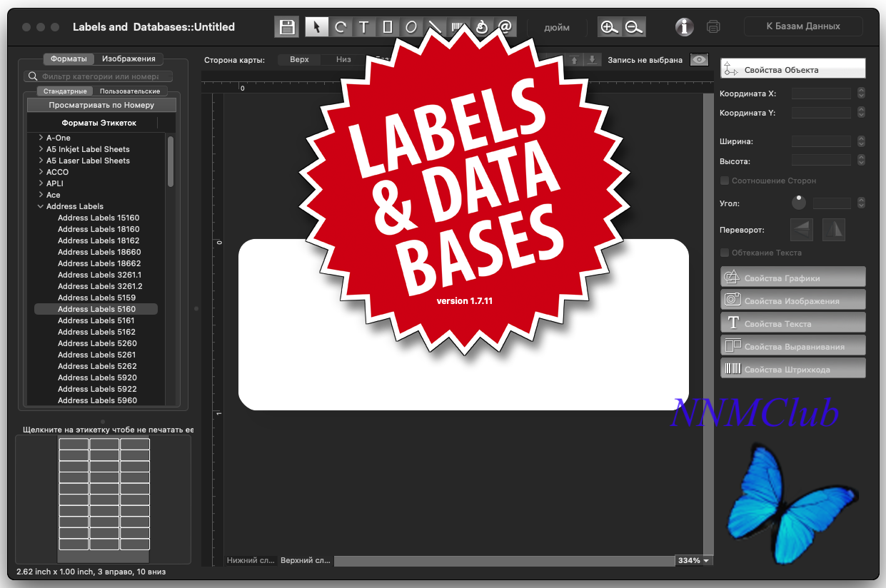Select the barcode tool in toolbar

458,27
